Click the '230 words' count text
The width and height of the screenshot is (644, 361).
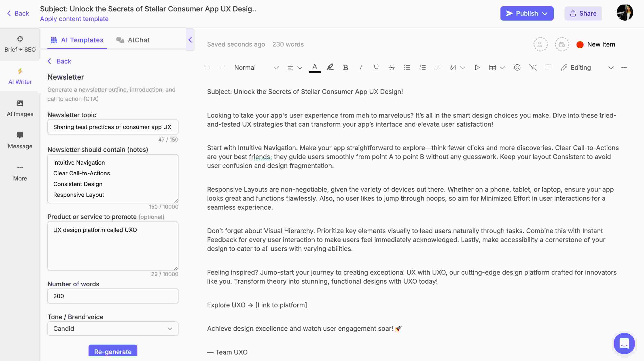pyautogui.click(x=288, y=45)
